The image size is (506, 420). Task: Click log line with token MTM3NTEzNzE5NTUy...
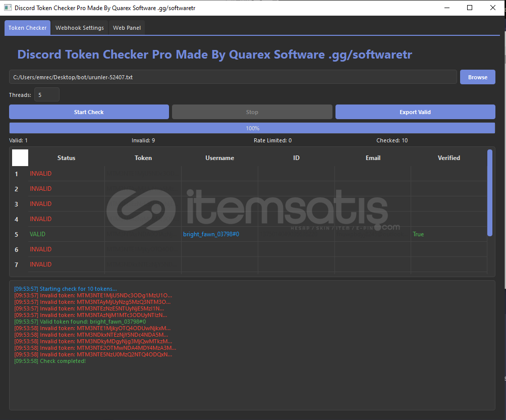[89, 308]
